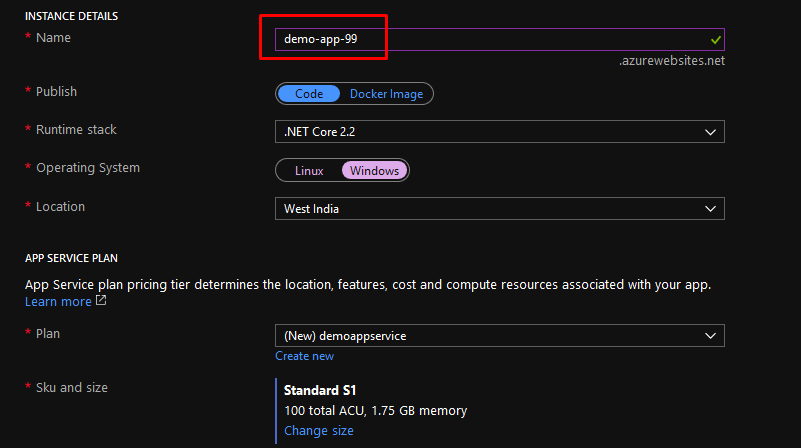
Task: Open the Learn more link
Action: click(58, 301)
